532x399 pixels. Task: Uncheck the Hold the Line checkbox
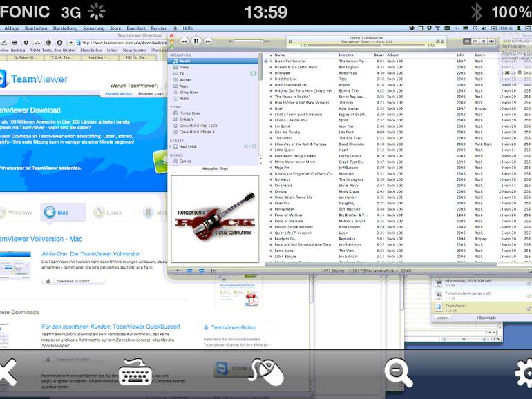click(x=271, y=79)
